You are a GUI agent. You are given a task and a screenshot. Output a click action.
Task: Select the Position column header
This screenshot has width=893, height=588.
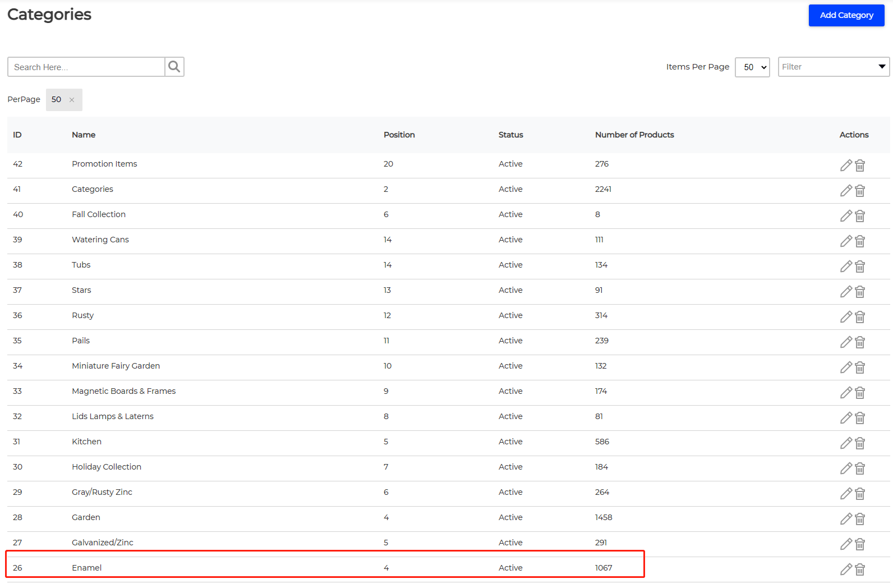(x=399, y=135)
